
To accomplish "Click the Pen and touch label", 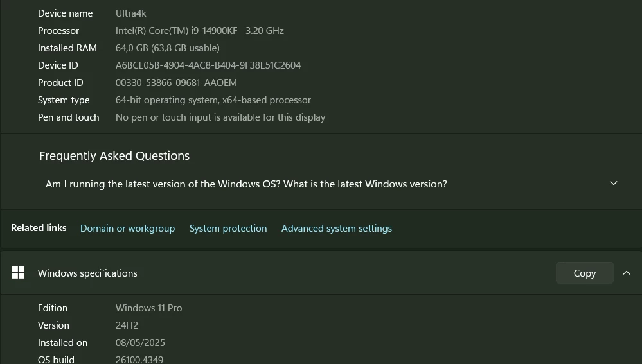I will tap(68, 117).
